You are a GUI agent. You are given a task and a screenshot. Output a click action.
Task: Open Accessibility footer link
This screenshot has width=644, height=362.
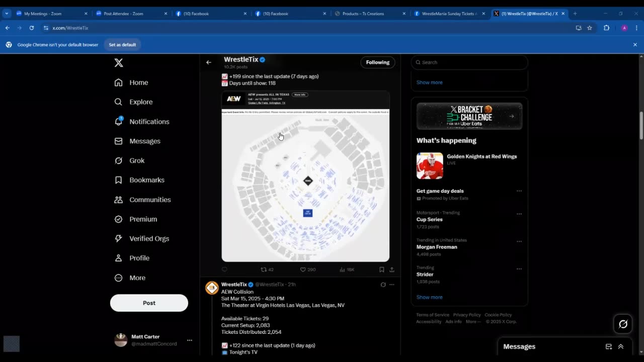tap(429, 322)
